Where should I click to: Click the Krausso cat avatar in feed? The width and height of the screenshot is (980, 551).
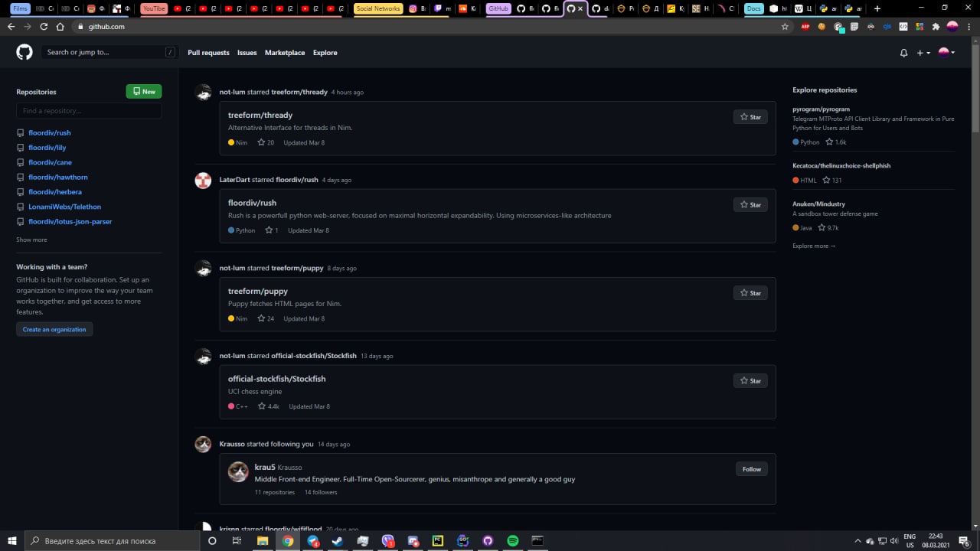[203, 445]
